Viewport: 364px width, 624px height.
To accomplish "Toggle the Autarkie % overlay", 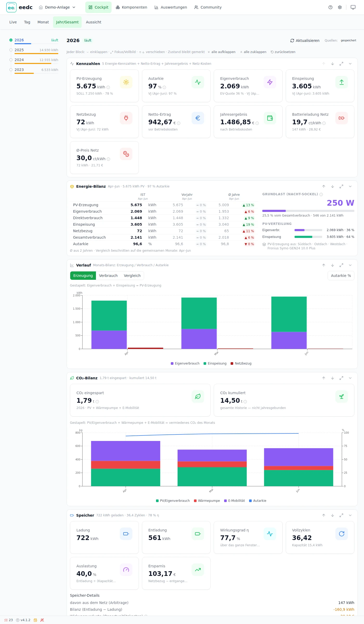I will tap(341, 276).
